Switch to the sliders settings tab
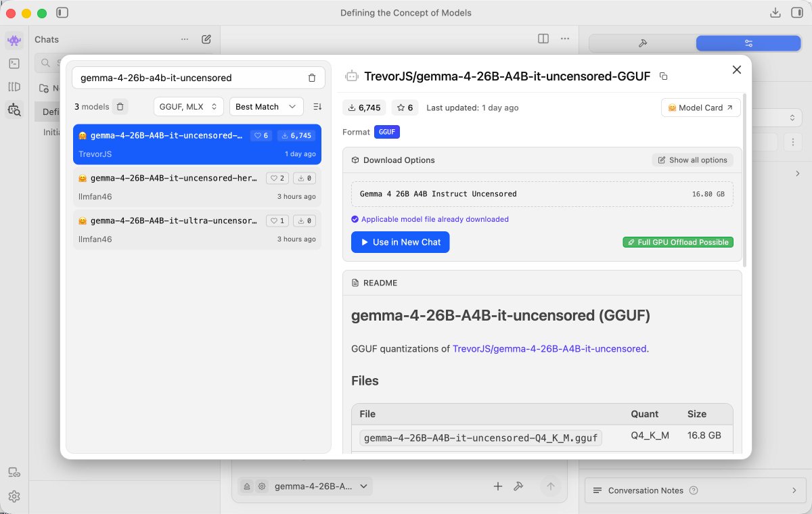This screenshot has width=812, height=514. tap(748, 43)
